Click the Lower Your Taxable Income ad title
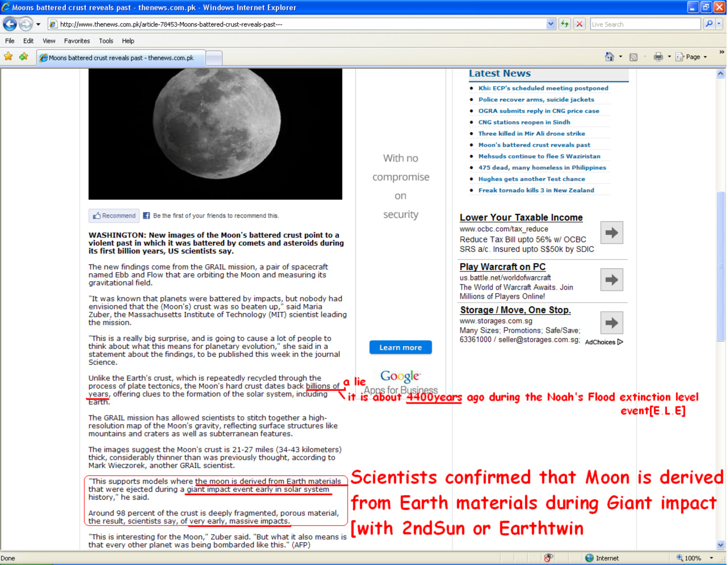 tap(521, 218)
